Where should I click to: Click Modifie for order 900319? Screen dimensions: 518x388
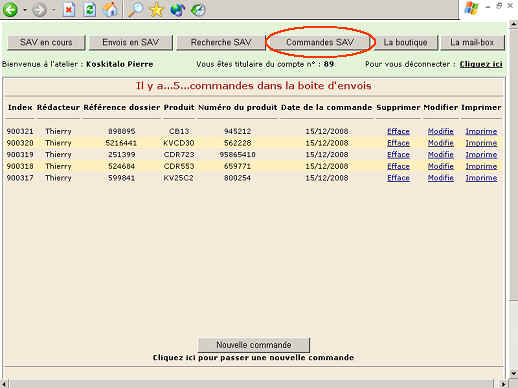pyautogui.click(x=441, y=155)
